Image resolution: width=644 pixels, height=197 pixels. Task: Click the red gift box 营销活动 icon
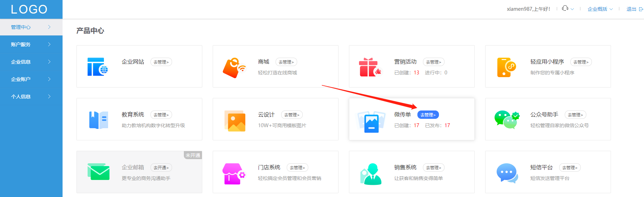click(x=369, y=67)
